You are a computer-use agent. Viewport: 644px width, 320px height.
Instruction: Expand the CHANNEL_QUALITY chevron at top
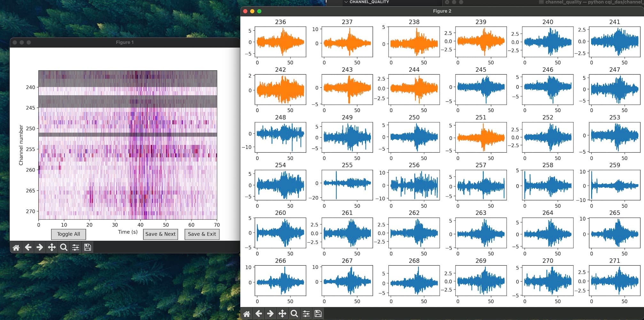(x=346, y=2)
